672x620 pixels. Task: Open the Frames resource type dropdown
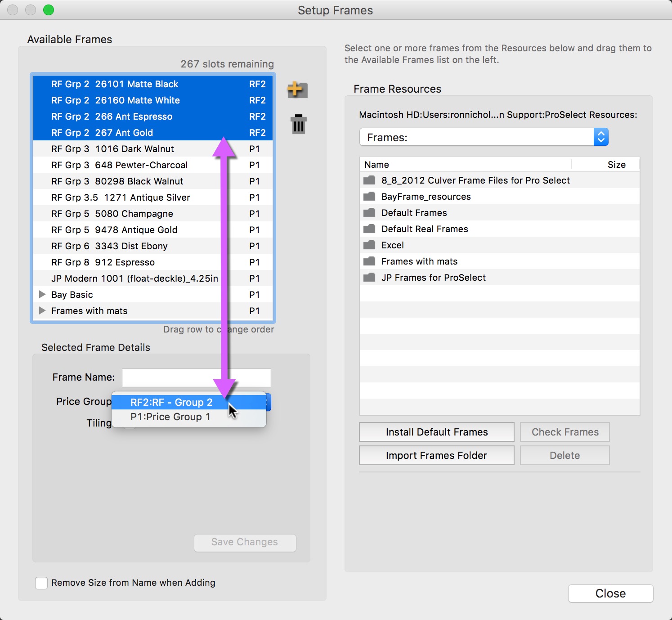484,137
